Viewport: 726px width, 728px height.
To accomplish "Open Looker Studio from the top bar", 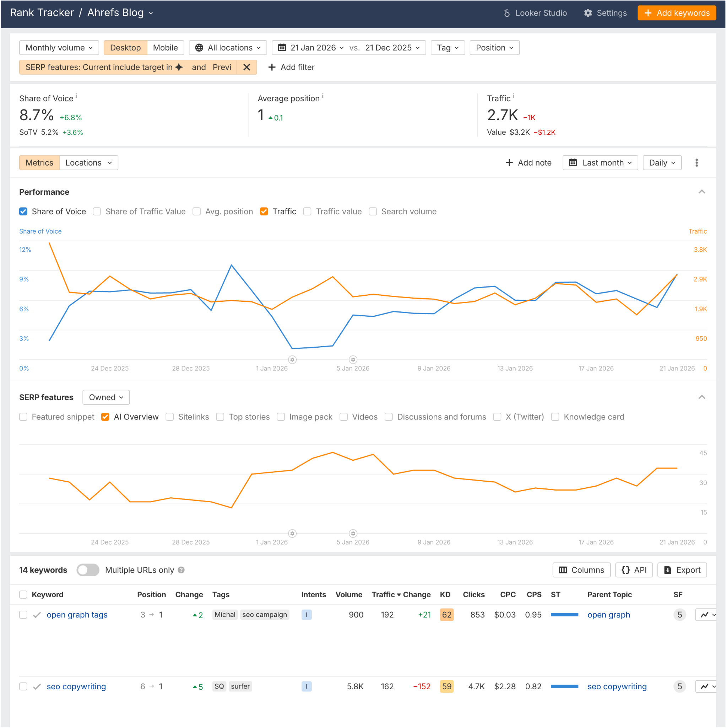I will pos(536,13).
